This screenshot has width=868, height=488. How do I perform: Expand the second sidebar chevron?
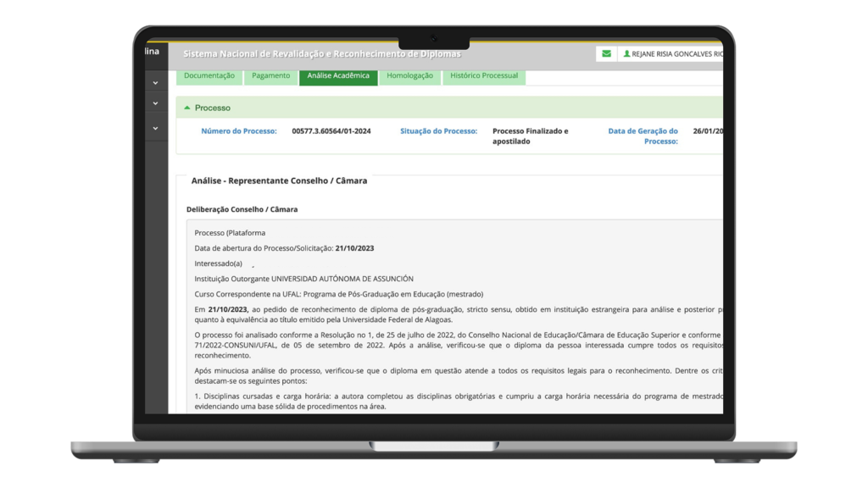click(156, 103)
